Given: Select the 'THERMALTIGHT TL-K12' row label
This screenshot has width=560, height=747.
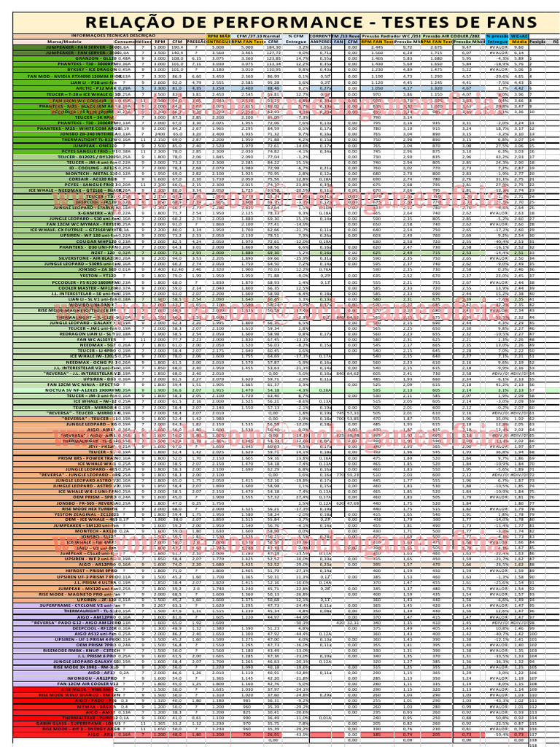Looking at the screenshot, I should click(88, 140).
